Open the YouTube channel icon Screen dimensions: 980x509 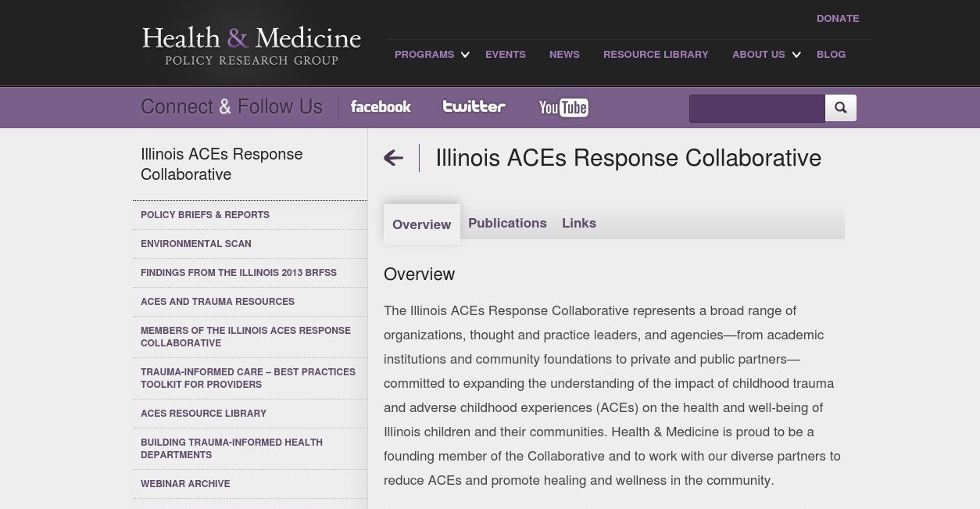(563, 107)
